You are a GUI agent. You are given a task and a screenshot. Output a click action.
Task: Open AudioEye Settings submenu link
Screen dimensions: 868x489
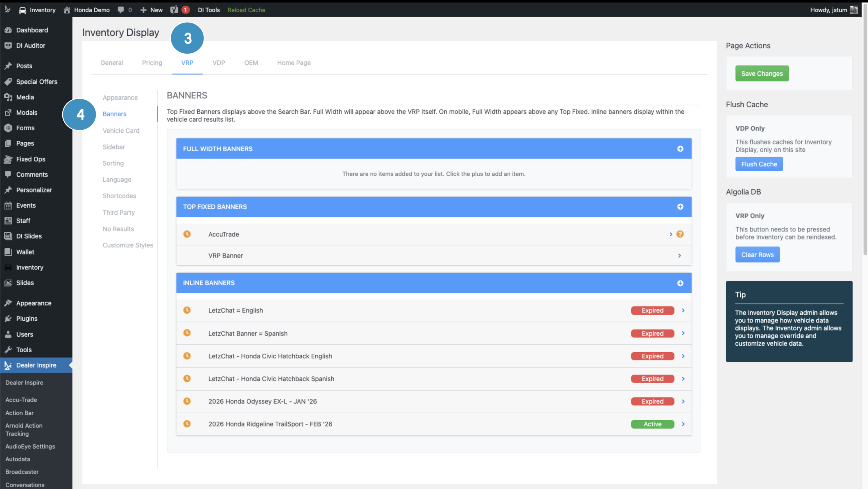click(30, 446)
